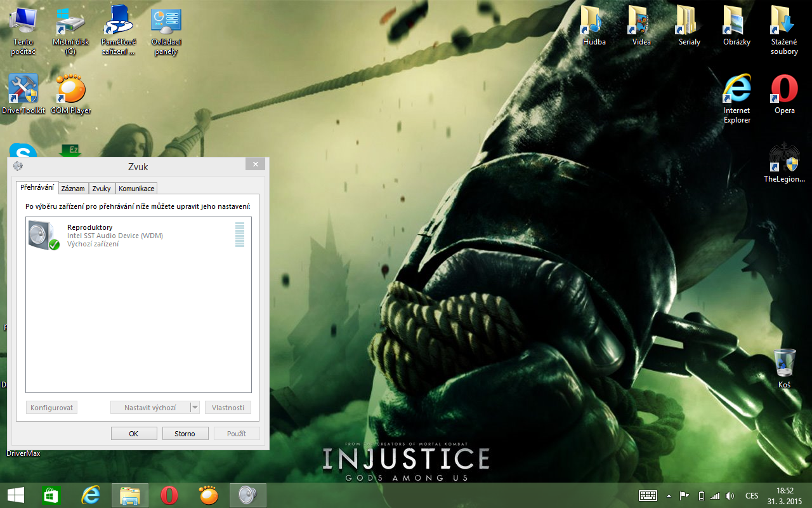Screen dimensions: 812x508
Task: Open the touch keyboard tray icon
Action: 648,495
